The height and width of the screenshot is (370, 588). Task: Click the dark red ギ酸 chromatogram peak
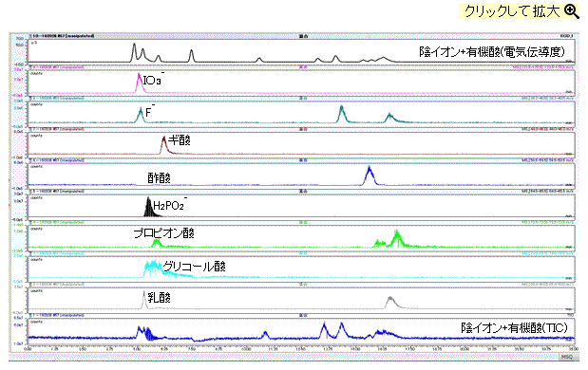pyautogui.click(x=164, y=145)
